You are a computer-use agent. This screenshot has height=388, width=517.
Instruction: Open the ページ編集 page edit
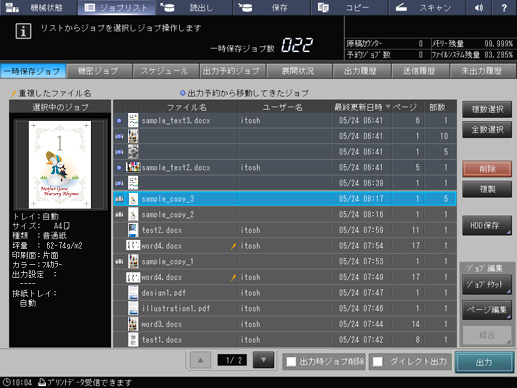tap(487, 310)
